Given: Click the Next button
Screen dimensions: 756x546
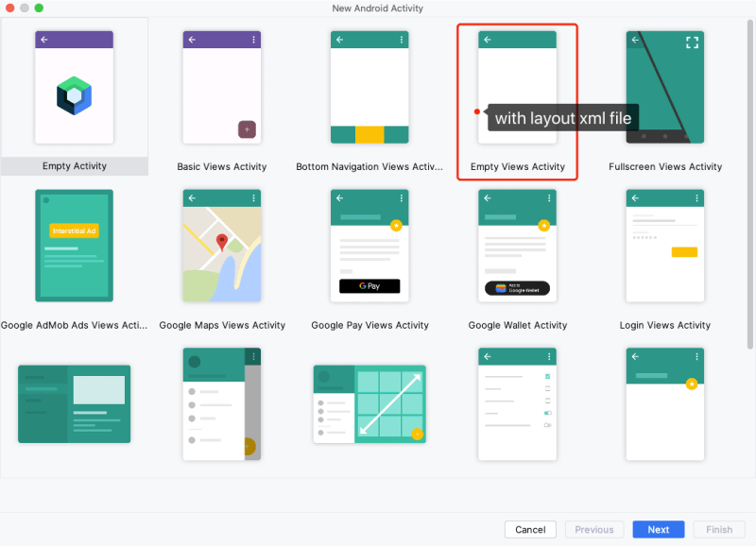Looking at the screenshot, I should [x=658, y=529].
